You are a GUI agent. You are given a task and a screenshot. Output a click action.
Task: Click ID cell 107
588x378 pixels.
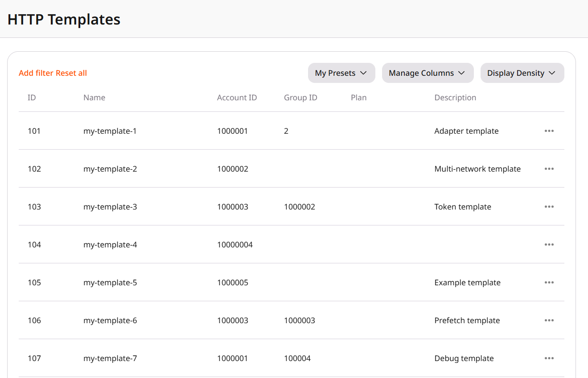pos(34,358)
